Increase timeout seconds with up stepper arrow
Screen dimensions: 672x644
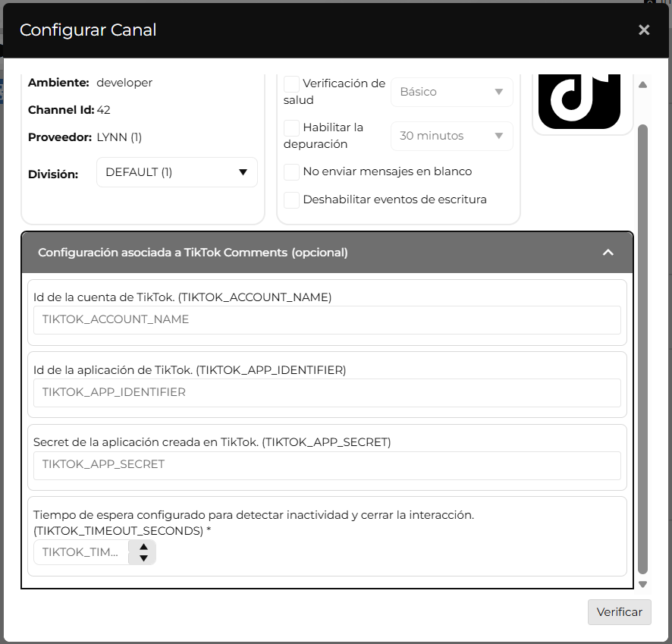(143, 547)
